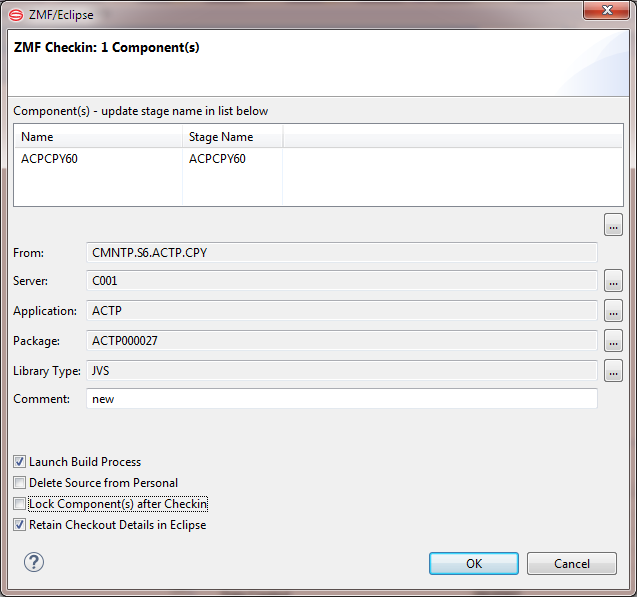The height and width of the screenshot is (597, 640).
Task: Click the help question mark icon
Action: (x=34, y=562)
